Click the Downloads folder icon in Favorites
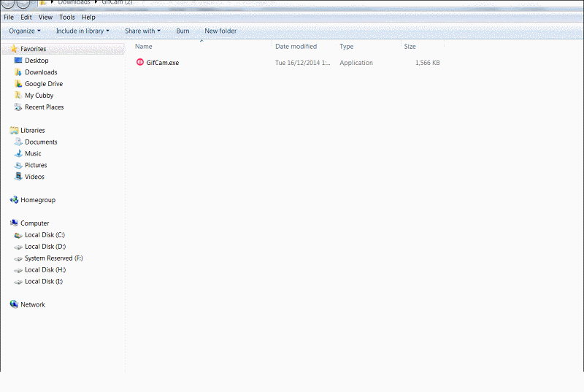The image size is (584, 392). (x=18, y=72)
